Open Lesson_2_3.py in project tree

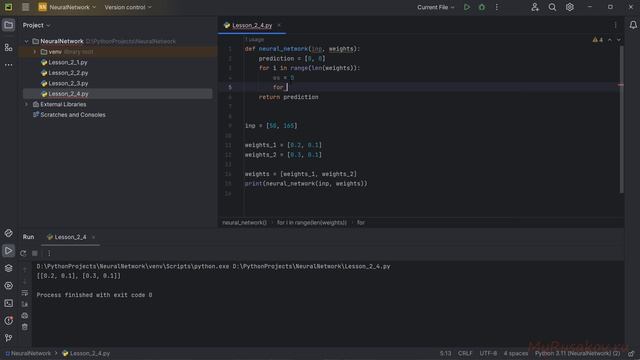[x=68, y=83]
